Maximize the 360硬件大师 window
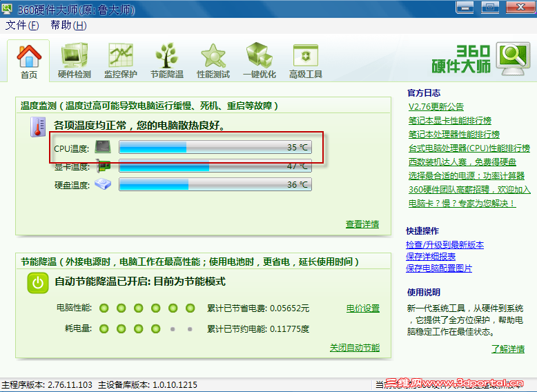Image resolution: width=537 pixels, height=392 pixels. (x=490, y=8)
